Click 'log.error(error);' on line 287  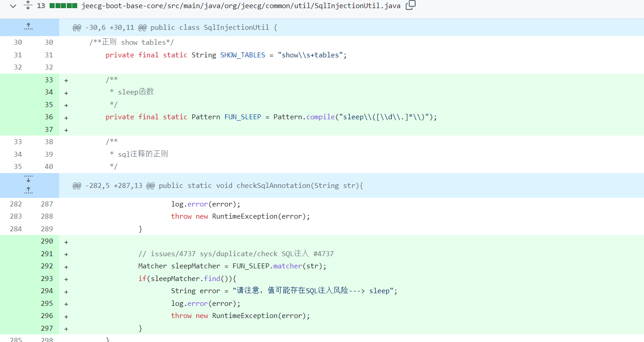(x=206, y=204)
